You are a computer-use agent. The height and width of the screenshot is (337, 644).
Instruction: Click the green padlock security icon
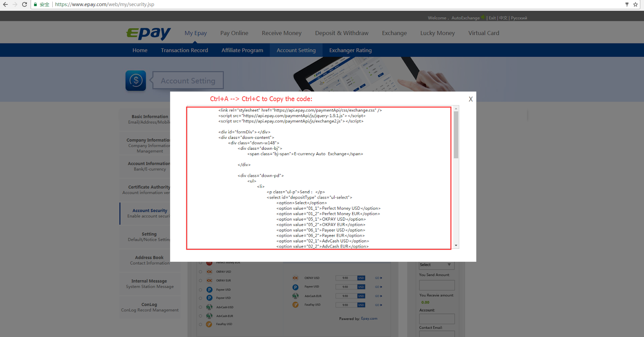(x=35, y=4)
